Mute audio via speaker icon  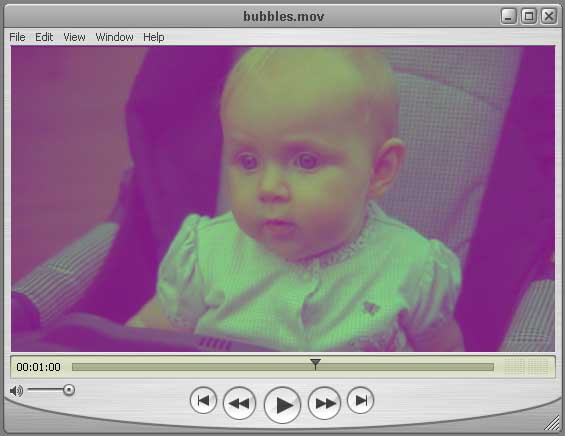coord(16,391)
